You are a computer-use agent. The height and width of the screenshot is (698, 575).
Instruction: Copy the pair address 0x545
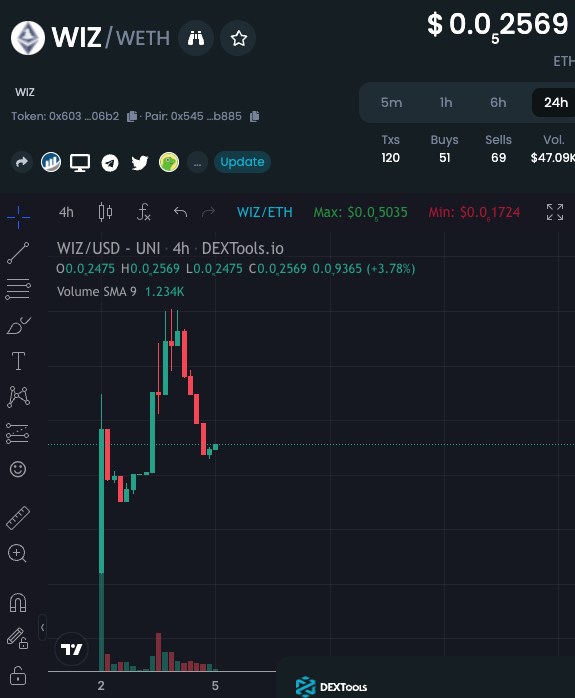(255, 117)
